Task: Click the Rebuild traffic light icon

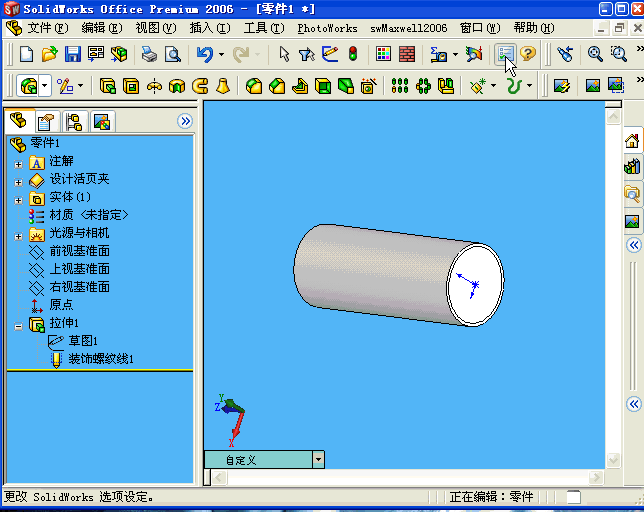Action: (353, 54)
